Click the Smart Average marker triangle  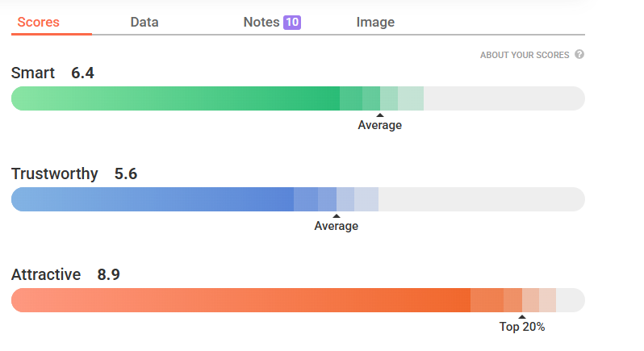point(380,115)
